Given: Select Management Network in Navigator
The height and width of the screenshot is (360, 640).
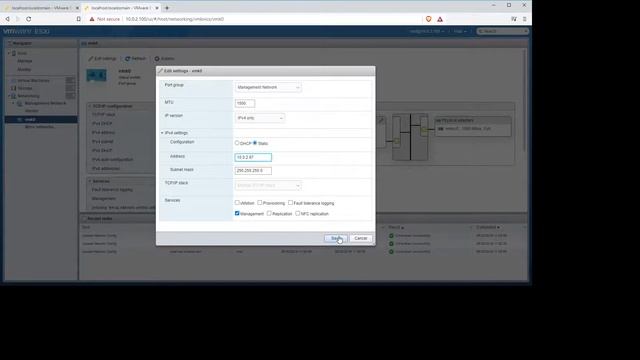Looking at the screenshot, I should pyautogui.click(x=45, y=103).
